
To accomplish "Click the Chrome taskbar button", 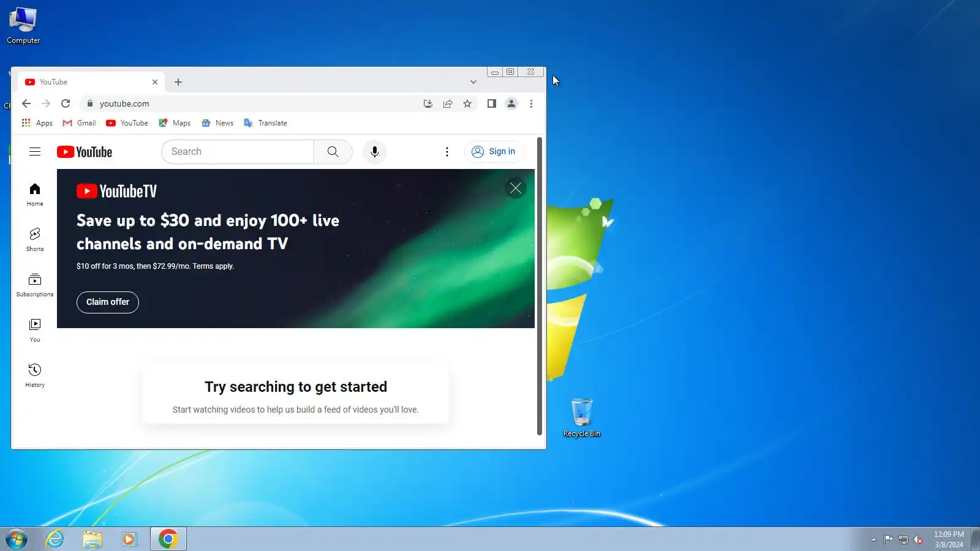I will pyautogui.click(x=168, y=539).
